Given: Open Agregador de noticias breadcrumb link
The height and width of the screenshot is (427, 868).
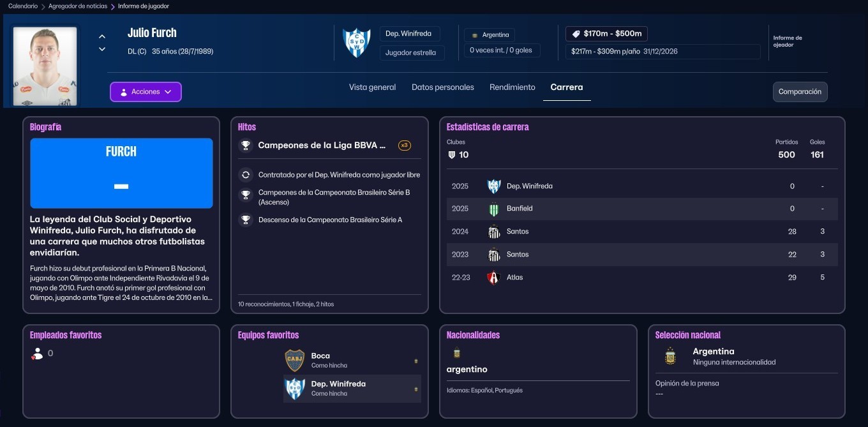Looking at the screenshot, I should pos(77,6).
